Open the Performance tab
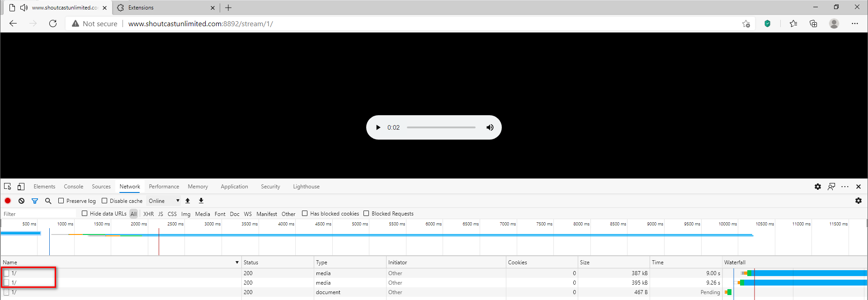Screen dimensions: 868x300 [x=164, y=187]
